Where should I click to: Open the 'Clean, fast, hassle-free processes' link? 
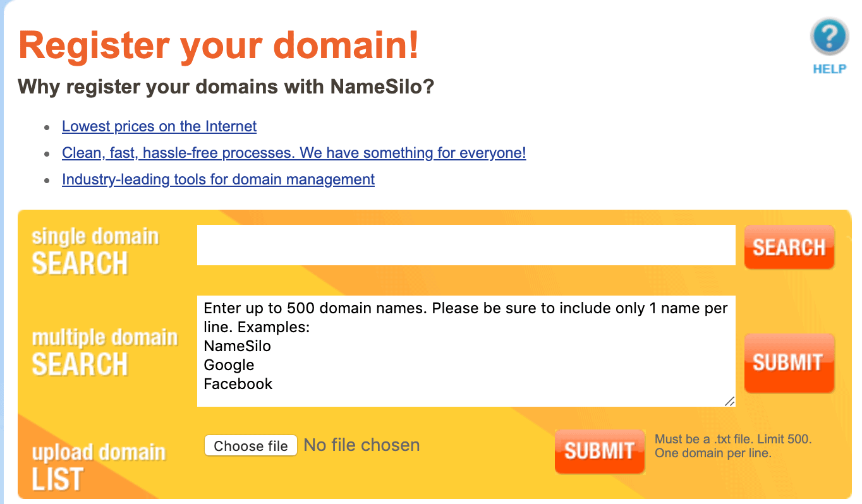pyautogui.click(x=293, y=153)
